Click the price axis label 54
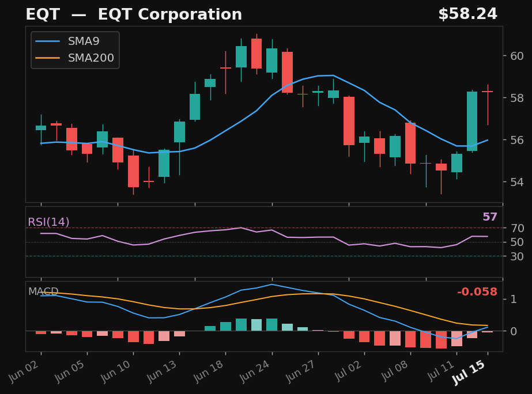This screenshot has width=532, height=394. tap(517, 182)
